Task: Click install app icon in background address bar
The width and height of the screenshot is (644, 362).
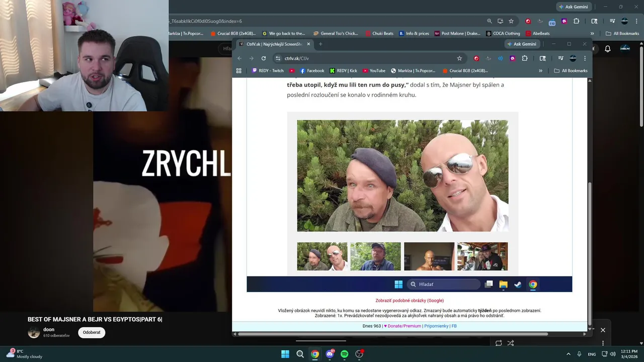Action: click(500, 21)
